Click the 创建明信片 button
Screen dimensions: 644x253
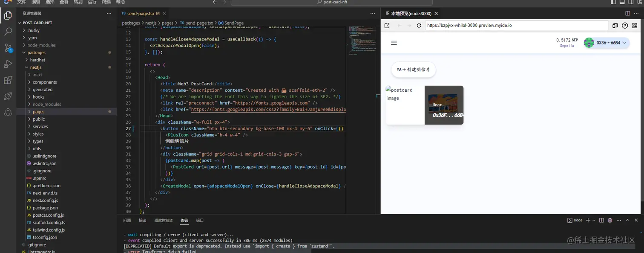coord(413,70)
